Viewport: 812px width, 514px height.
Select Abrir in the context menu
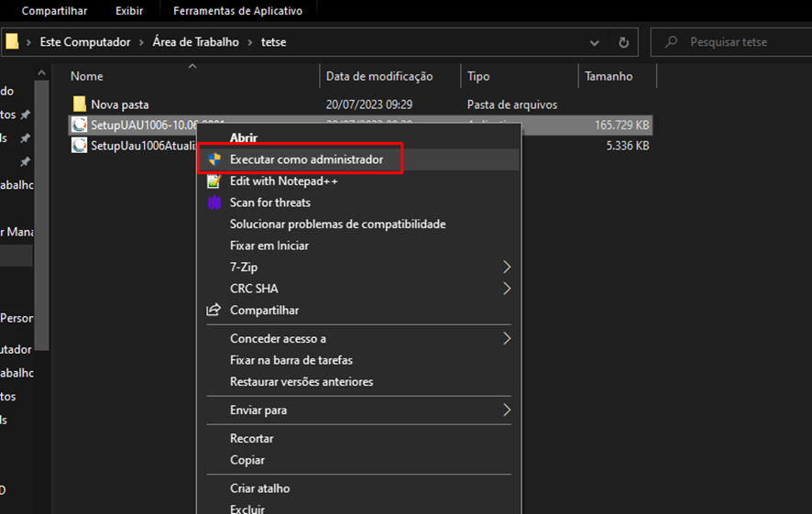244,137
